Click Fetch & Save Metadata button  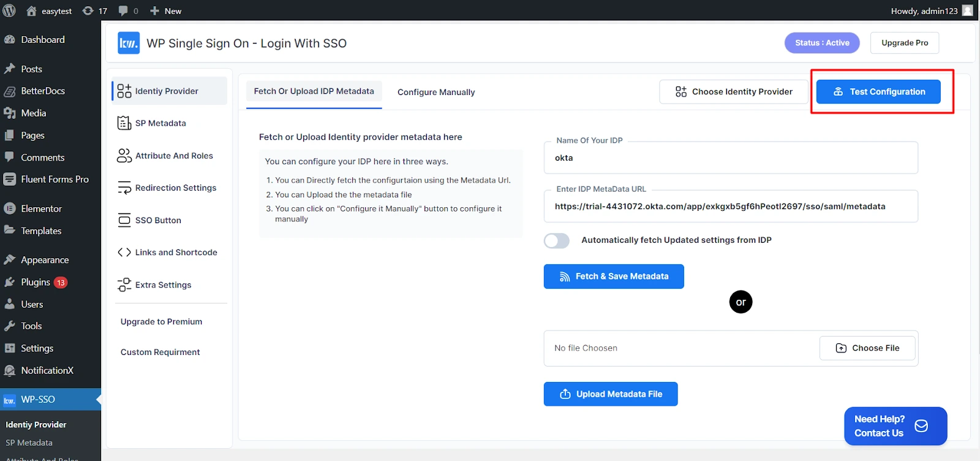point(614,276)
